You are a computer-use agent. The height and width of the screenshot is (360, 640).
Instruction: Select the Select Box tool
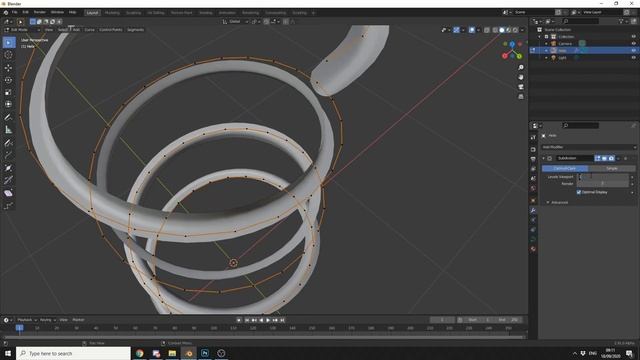pos(9,42)
